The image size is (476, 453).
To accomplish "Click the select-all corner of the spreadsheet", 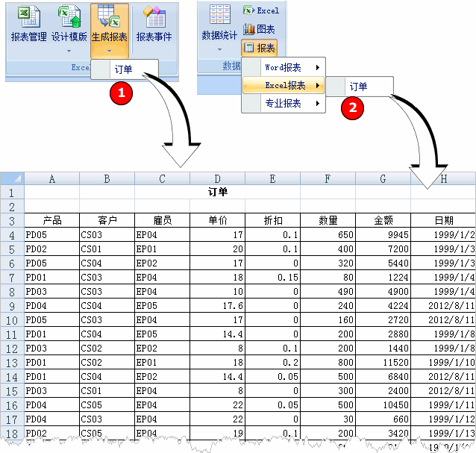I will pyautogui.click(x=12, y=179).
